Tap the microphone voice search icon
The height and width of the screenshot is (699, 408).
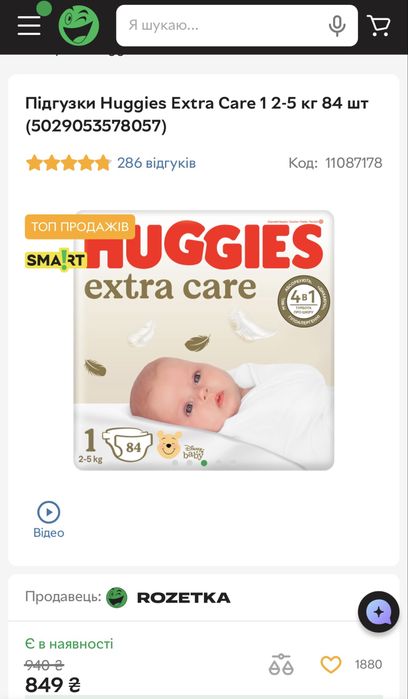(337, 26)
